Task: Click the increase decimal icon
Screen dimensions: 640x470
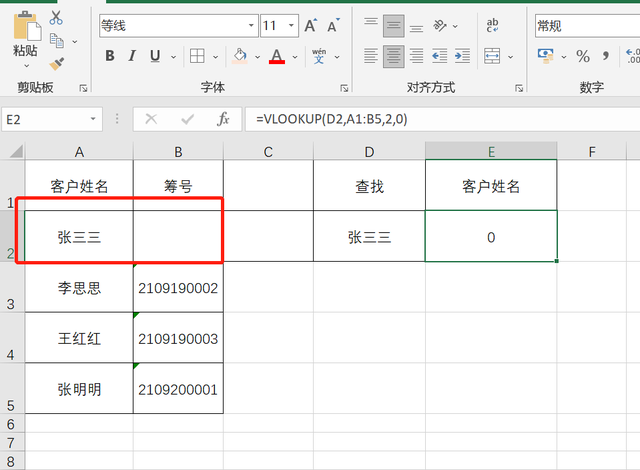Action: (633, 56)
